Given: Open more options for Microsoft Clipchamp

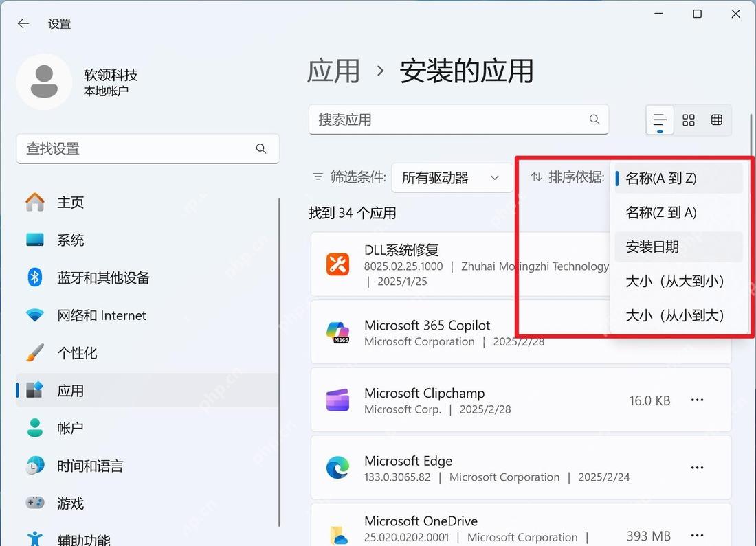Looking at the screenshot, I should tap(697, 400).
